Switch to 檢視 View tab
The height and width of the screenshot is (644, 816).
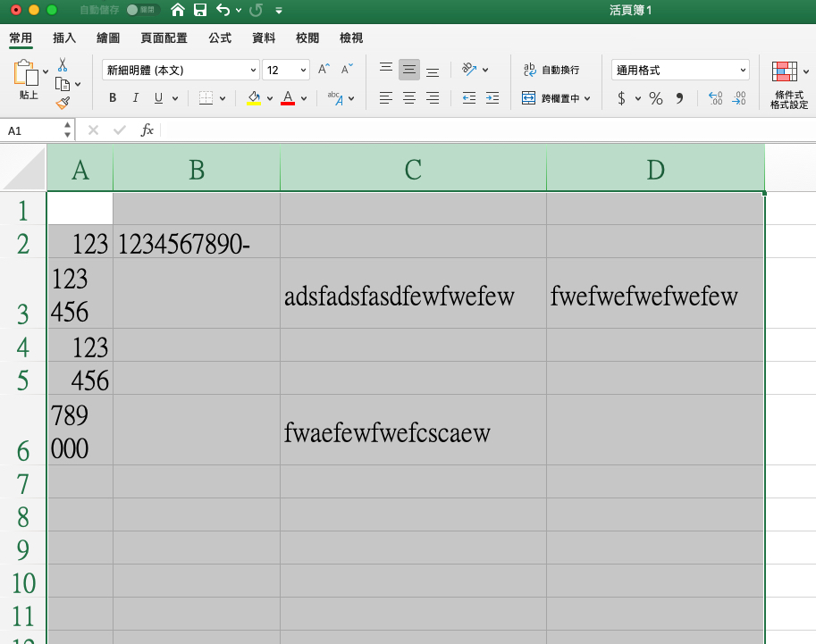coord(351,38)
